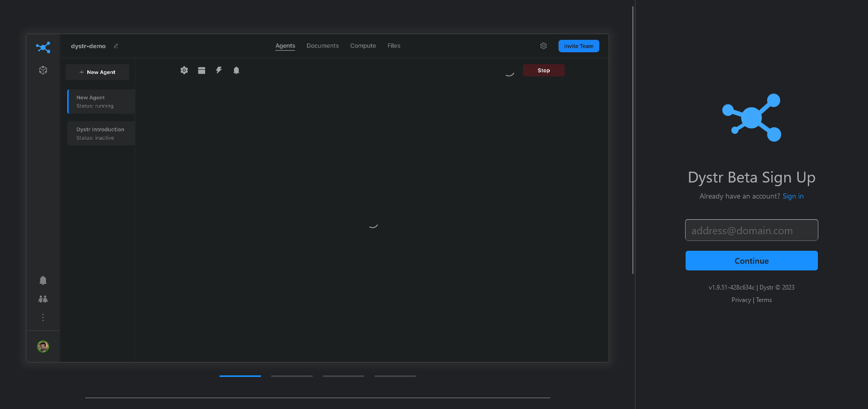Click the user avatar at sidebar bottom

coord(43,346)
